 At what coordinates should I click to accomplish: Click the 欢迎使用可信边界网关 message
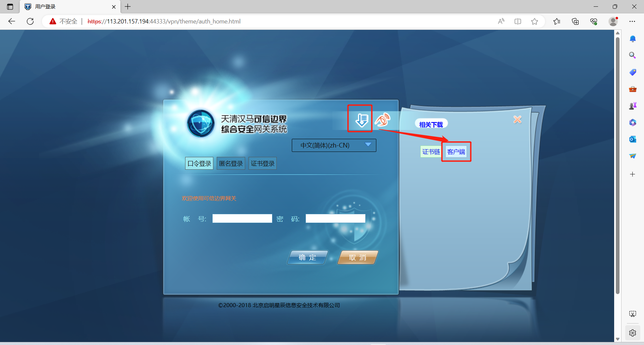click(x=209, y=198)
